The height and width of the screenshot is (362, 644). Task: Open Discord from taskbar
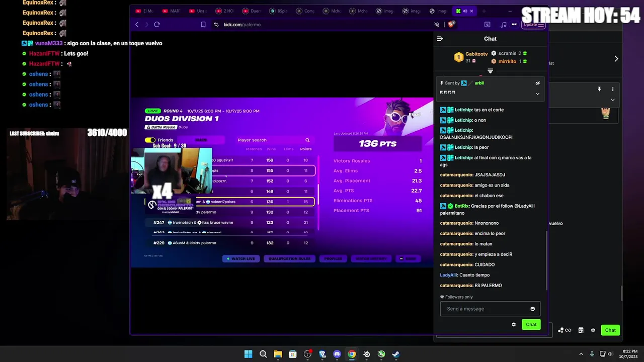337,354
